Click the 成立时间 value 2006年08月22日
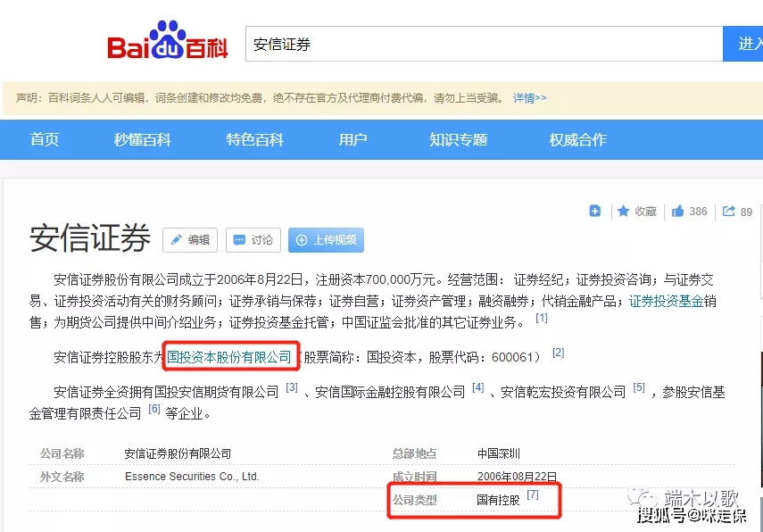This screenshot has width=763, height=532. (x=517, y=477)
